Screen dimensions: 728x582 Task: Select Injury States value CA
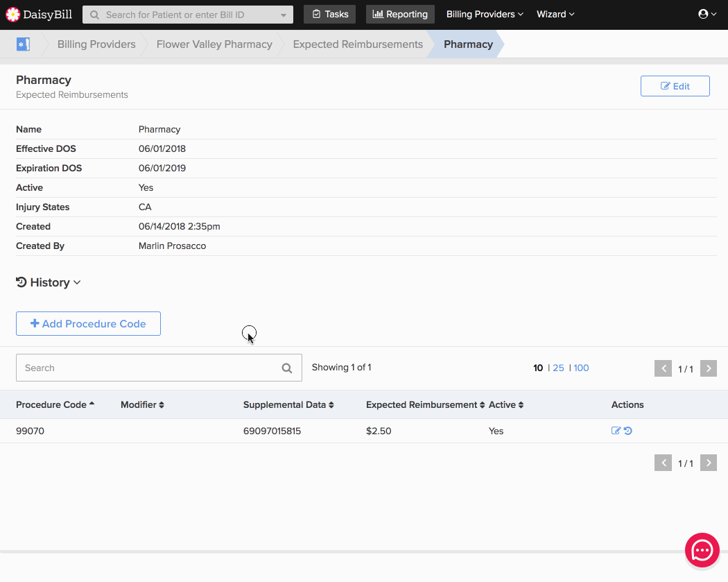(x=145, y=207)
